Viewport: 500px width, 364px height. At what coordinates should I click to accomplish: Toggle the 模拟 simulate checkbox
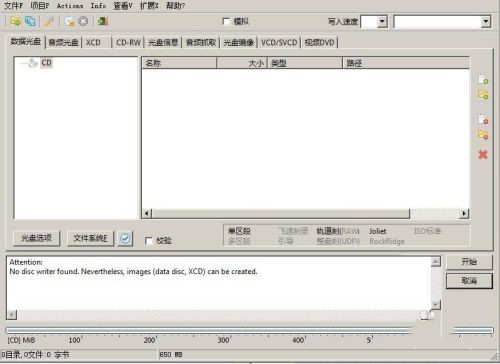226,22
